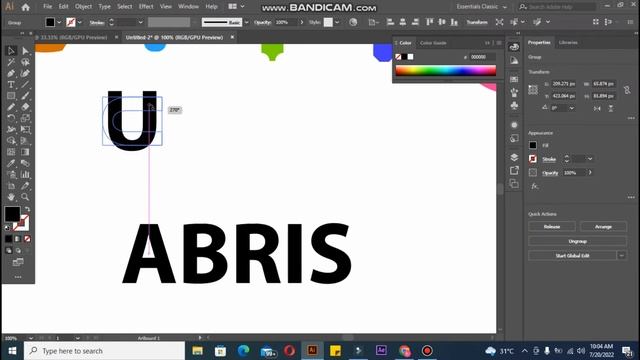This screenshot has width=640, height=360.
Task: Select the Line Segment tool
Action: [25, 84]
